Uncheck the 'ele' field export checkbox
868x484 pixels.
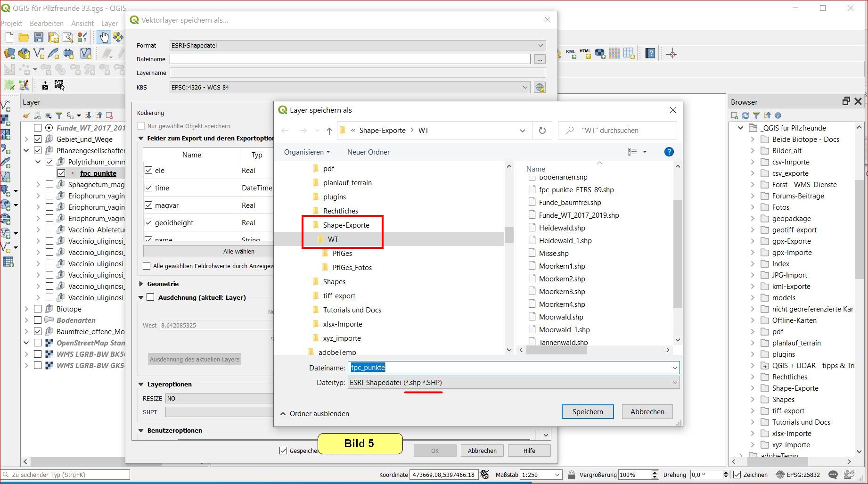149,171
